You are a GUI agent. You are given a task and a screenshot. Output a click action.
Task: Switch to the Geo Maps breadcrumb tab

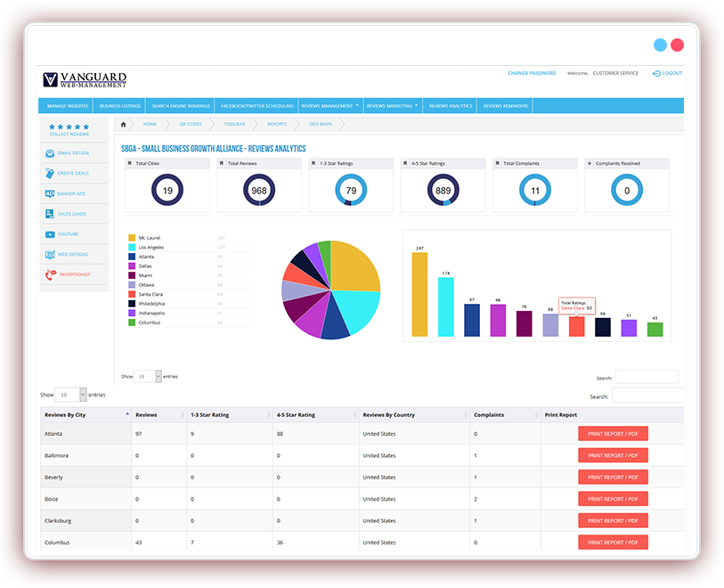pyautogui.click(x=320, y=125)
